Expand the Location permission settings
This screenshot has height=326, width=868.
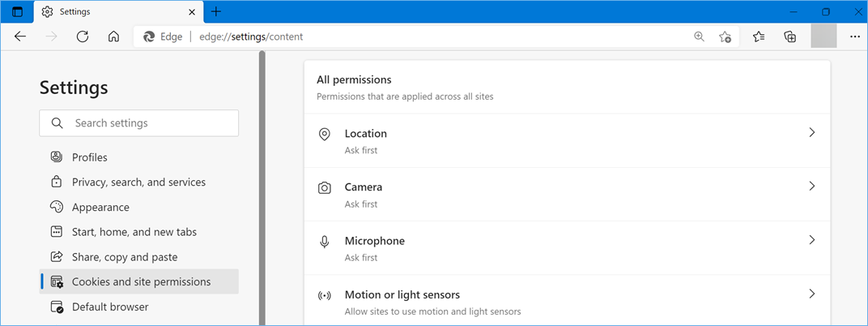click(567, 141)
